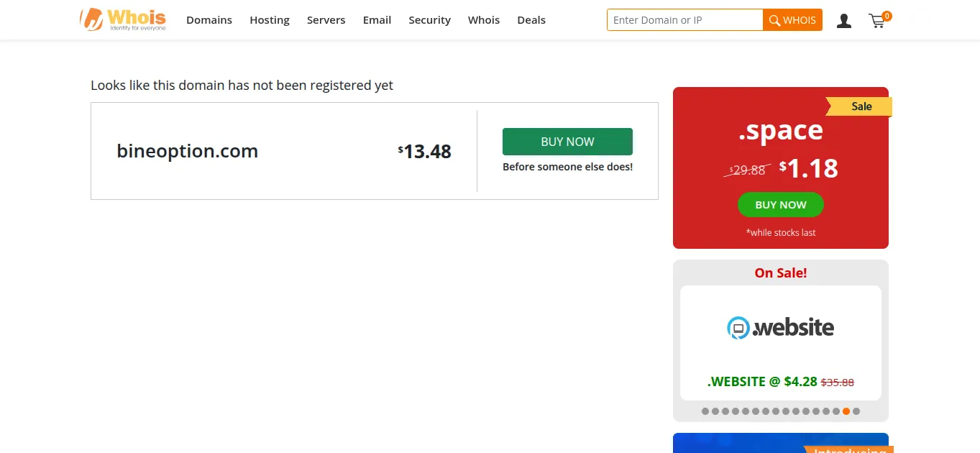This screenshot has height=453, width=980.
Task: Open the Domains menu
Action: pos(209,20)
